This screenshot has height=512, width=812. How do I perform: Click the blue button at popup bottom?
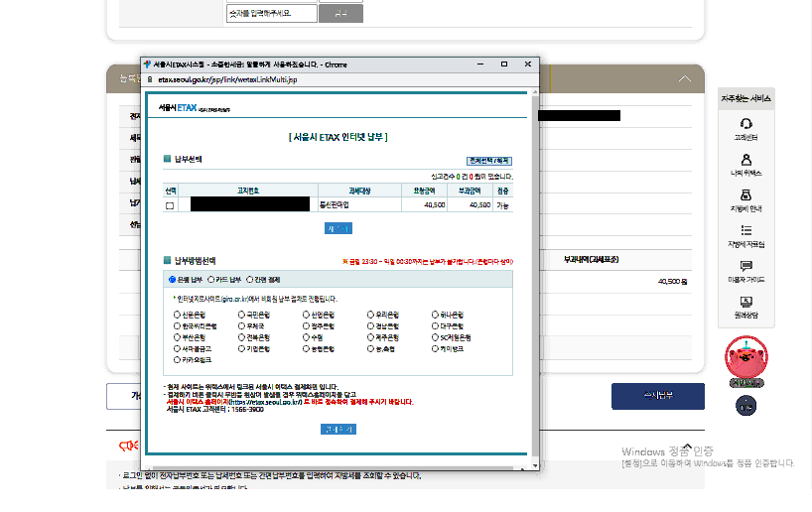(x=338, y=430)
